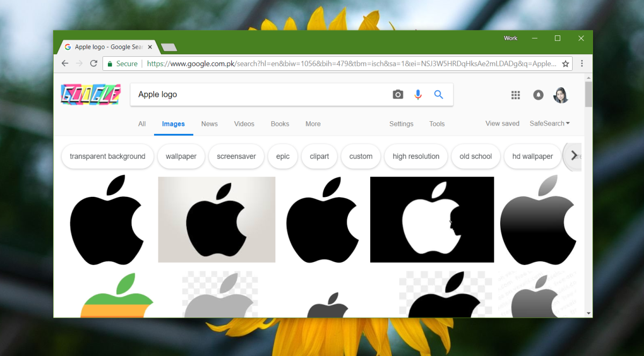Screen dimensions: 644x356
Task: Switch to the News tab
Action: click(x=209, y=124)
